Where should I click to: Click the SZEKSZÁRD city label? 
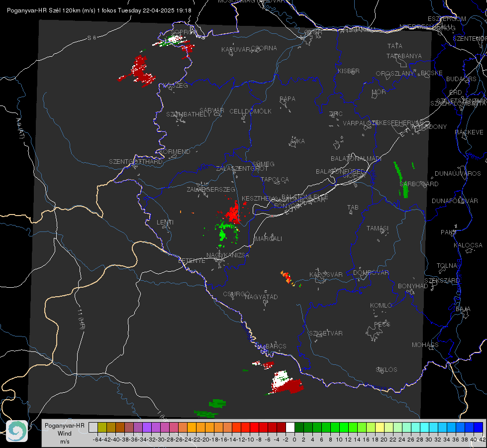442,280
